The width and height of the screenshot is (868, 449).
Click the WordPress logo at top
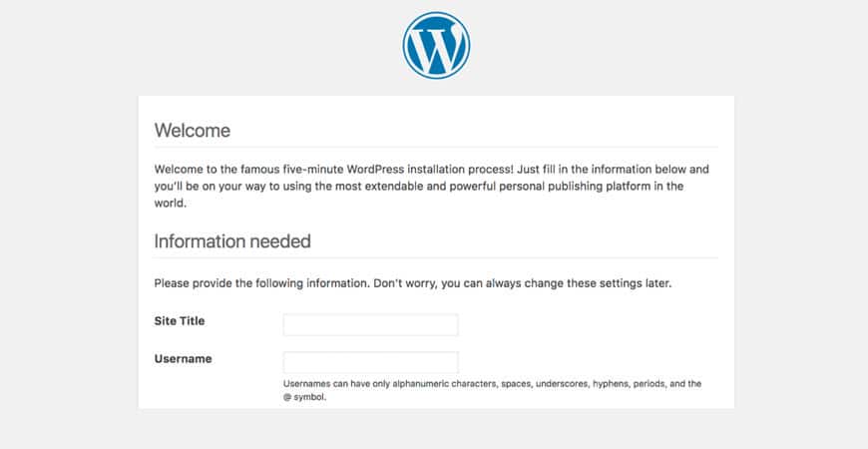pos(436,45)
